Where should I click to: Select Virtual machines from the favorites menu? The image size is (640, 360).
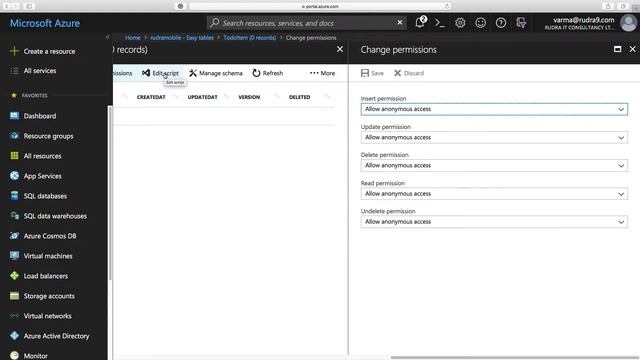[x=48, y=256]
